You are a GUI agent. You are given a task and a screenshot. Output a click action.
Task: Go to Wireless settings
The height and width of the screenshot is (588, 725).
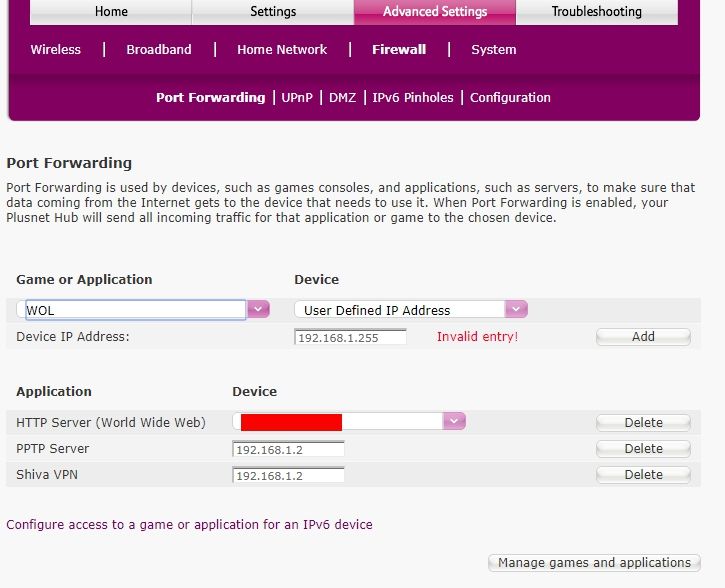click(x=56, y=49)
